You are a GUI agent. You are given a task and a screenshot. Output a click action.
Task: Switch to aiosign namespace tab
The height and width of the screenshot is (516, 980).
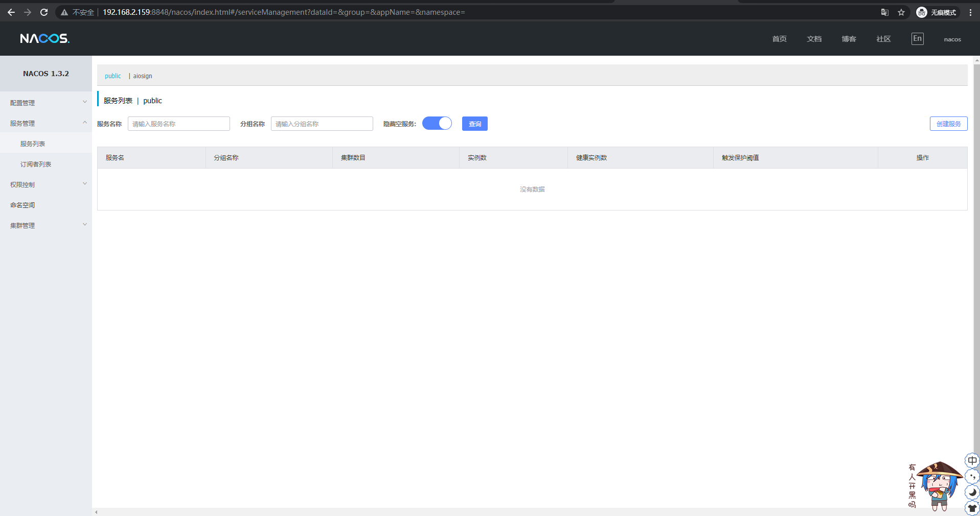coord(143,76)
